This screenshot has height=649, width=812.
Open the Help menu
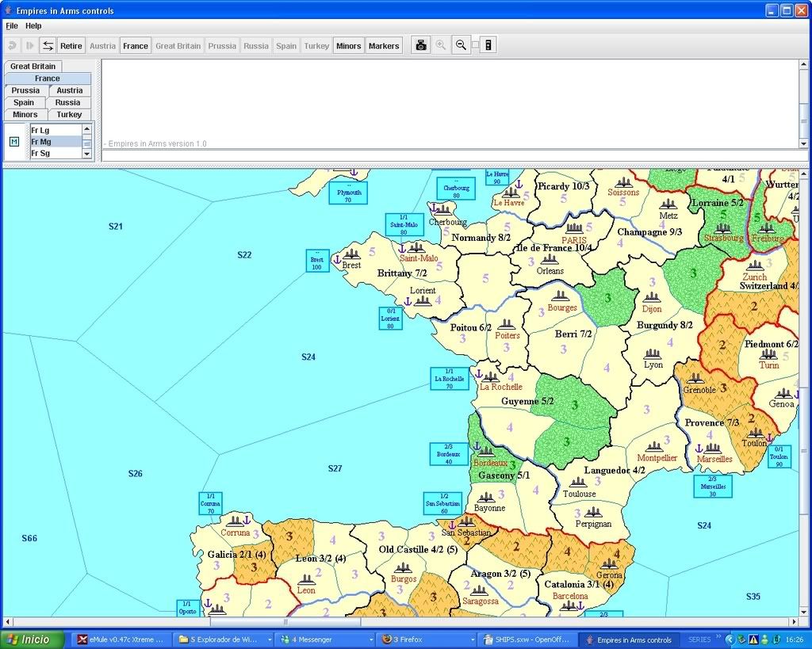(33, 26)
